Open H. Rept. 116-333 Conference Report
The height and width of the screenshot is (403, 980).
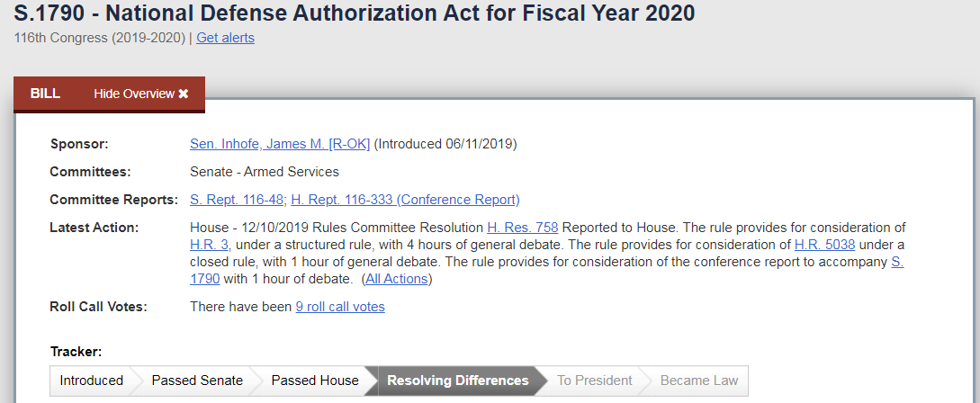pos(405,200)
